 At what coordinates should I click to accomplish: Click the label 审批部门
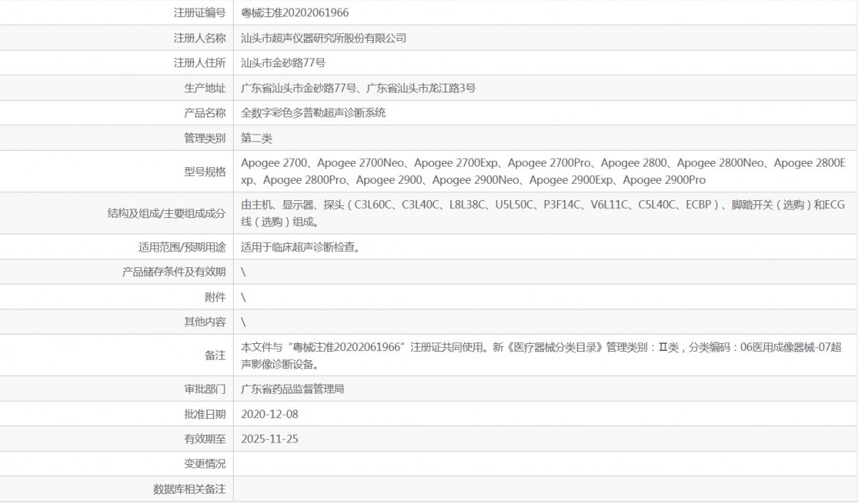click(205, 389)
